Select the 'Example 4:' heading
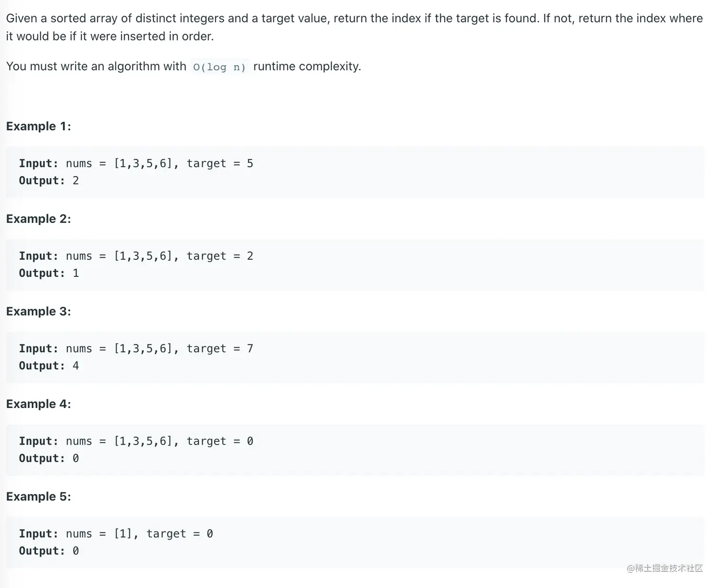Screen dimensions: 718x588 coord(38,404)
